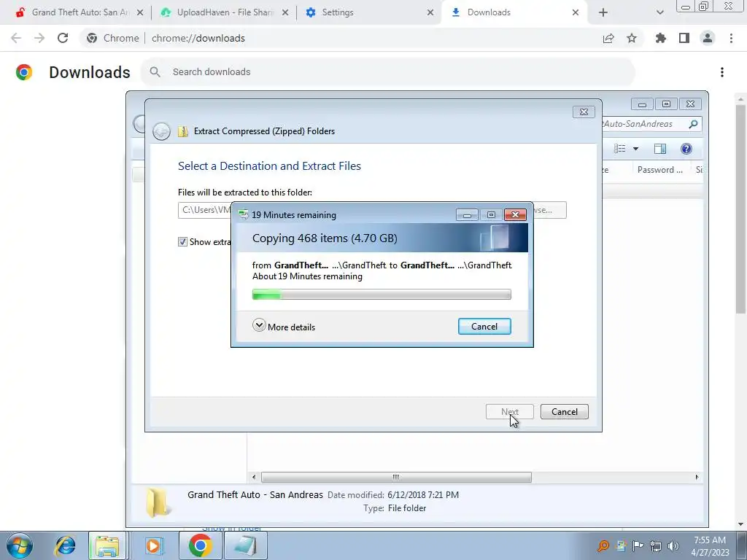
Task: Click the extraction destination path field
Action: click(x=205, y=210)
